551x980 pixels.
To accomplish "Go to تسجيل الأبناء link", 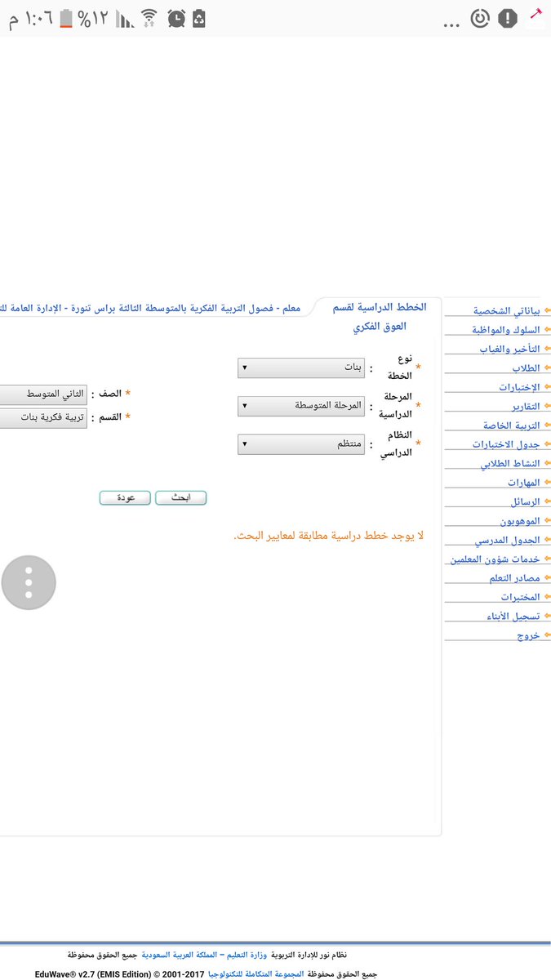I will coord(514,616).
